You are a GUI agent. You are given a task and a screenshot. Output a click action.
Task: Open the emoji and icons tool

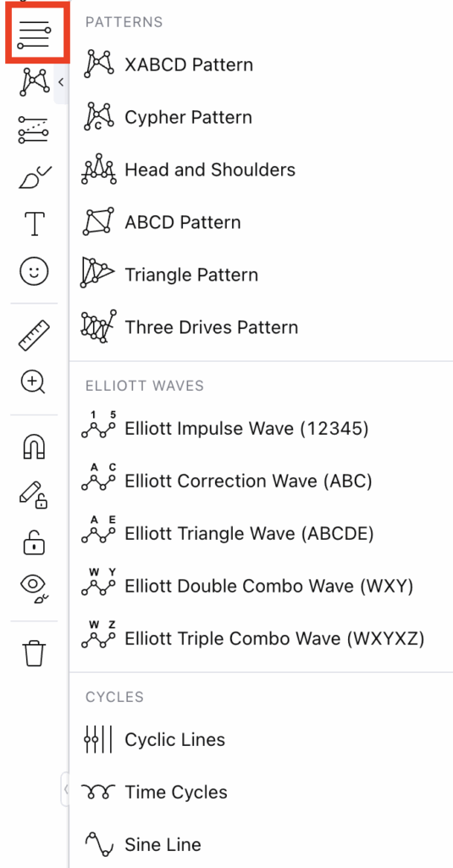35,271
